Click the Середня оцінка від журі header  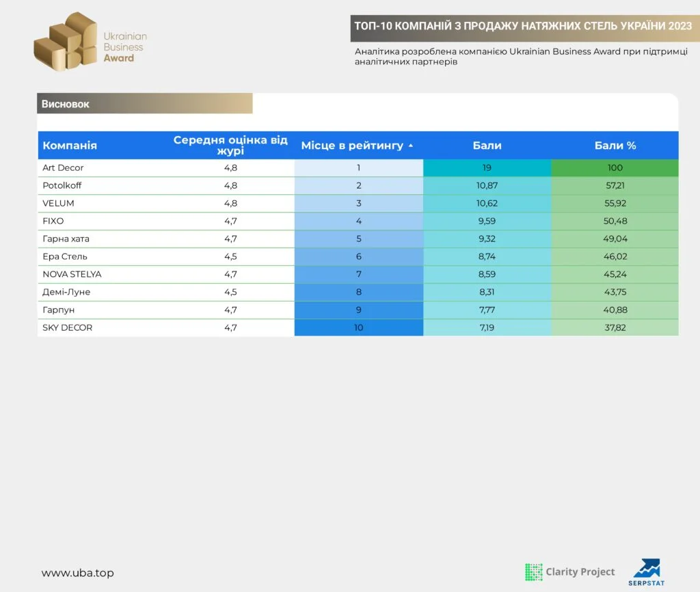[230, 145]
